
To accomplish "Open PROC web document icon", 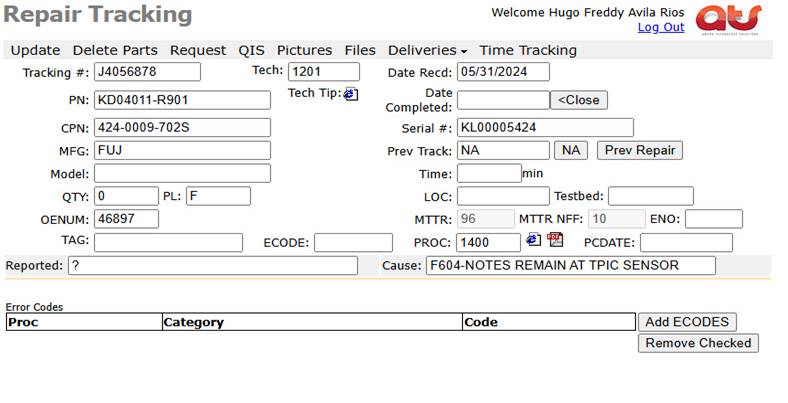I will coord(534,240).
